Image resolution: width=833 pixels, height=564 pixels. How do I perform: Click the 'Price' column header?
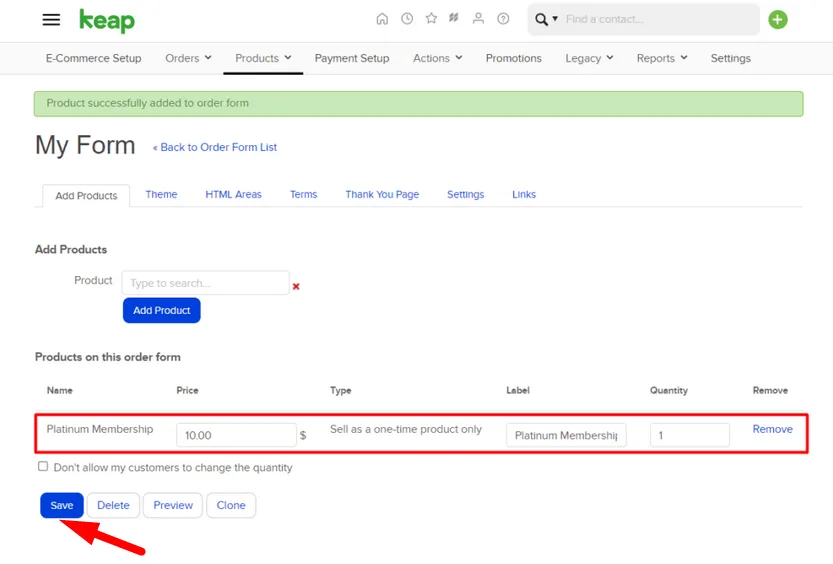(188, 390)
